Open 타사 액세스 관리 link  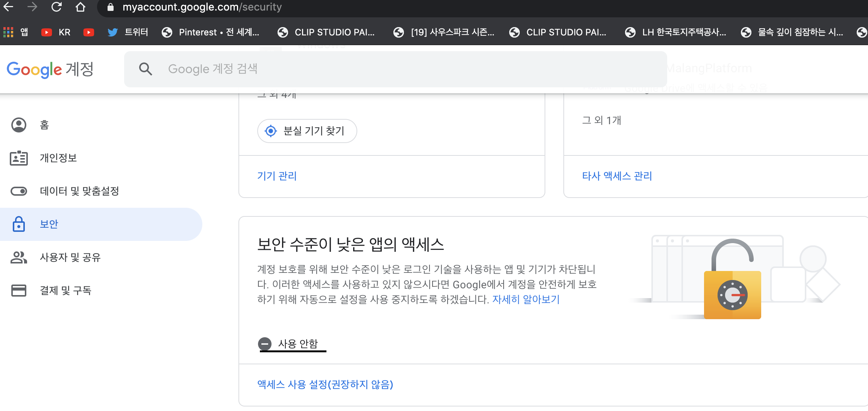617,176
